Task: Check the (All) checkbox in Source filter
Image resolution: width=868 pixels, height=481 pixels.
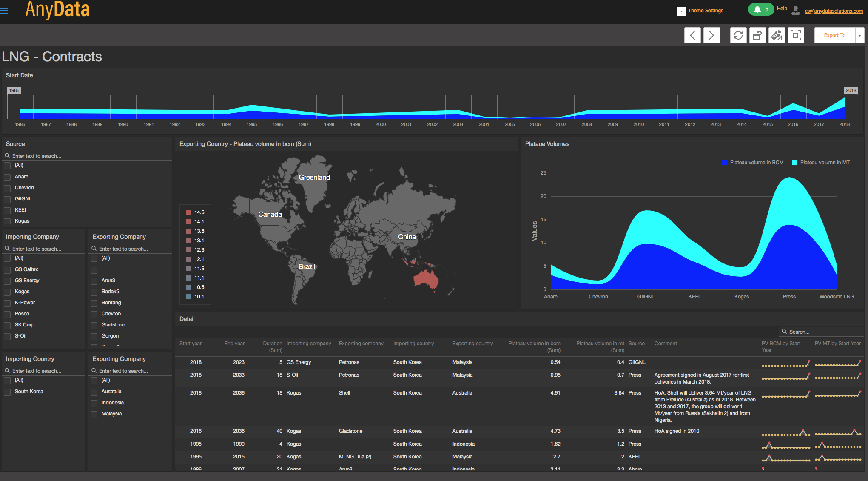Action: 7,166
